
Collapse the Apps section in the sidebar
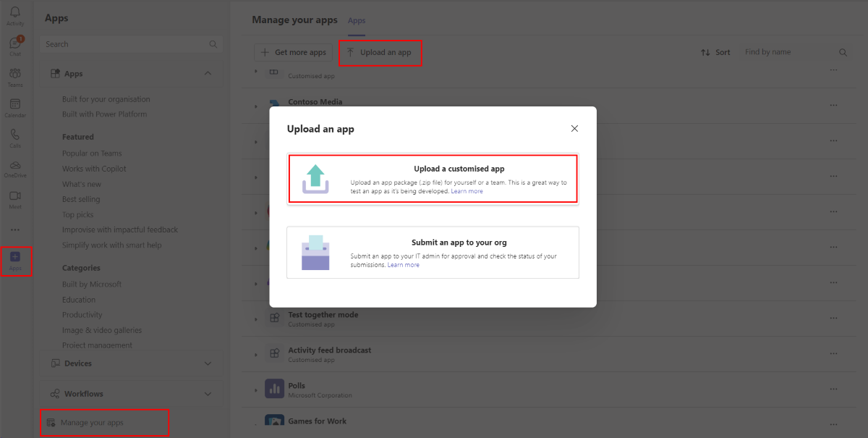[208, 73]
